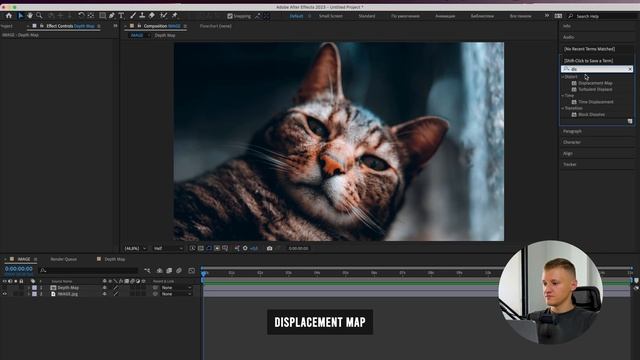Go to the Home screen icon
640x360 pixels.
pos(9,16)
